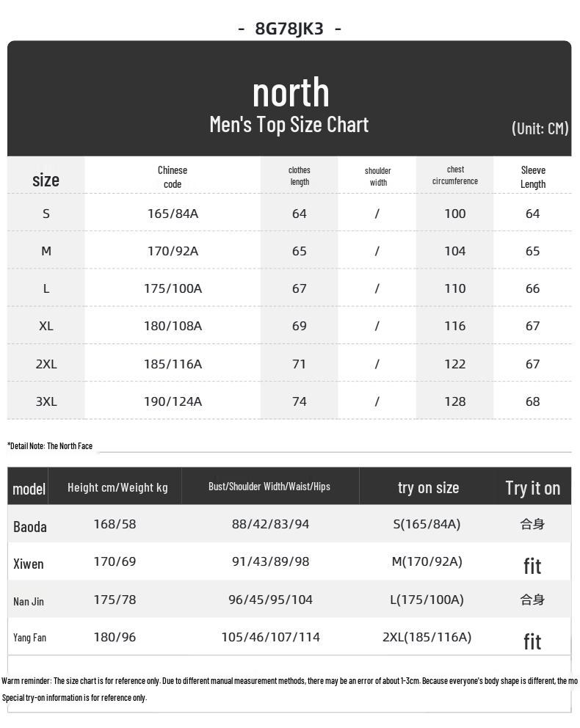The width and height of the screenshot is (580, 728).
Task: Click the '(Unit: CM)' label
Action: coord(540,128)
